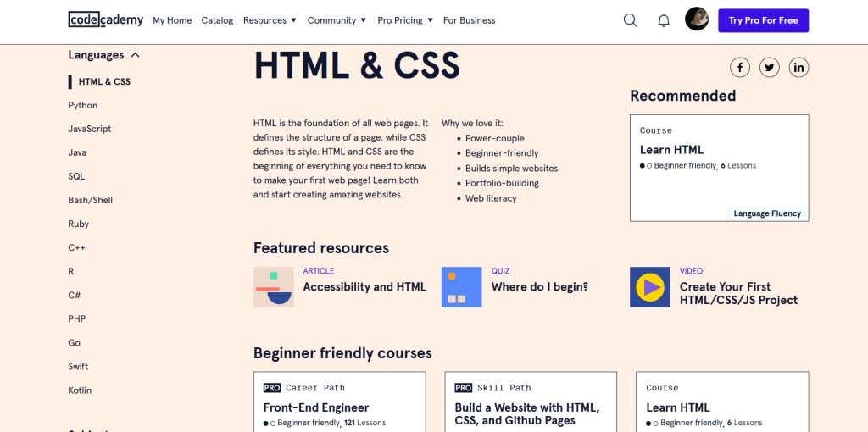Select JavaScript in the Languages list
The width and height of the screenshot is (868, 432).
point(90,130)
